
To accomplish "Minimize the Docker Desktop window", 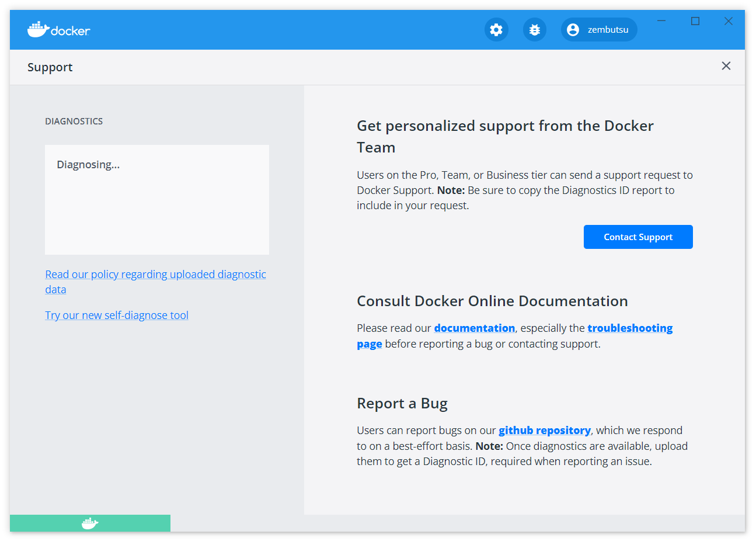I will click(x=661, y=21).
